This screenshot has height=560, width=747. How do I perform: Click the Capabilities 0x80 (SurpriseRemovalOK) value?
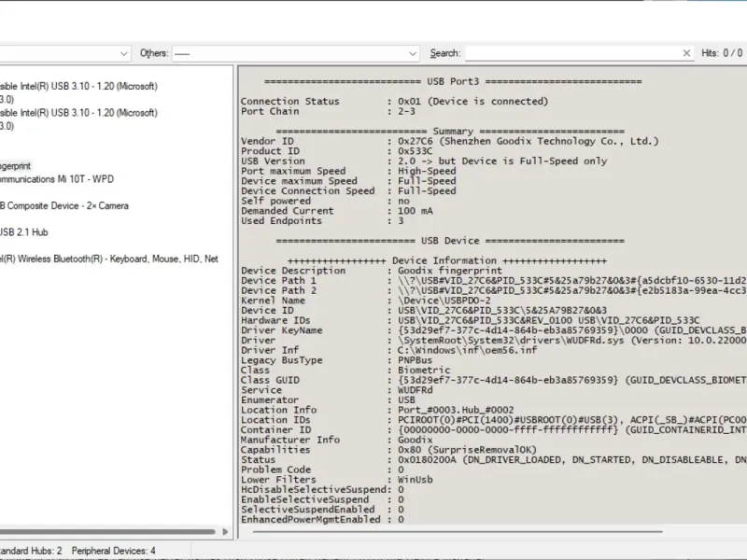[468, 450]
